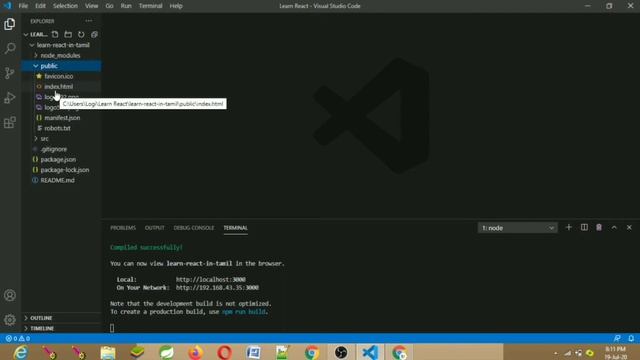
Task: Create a new terminal with plus icon
Action: (569, 227)
